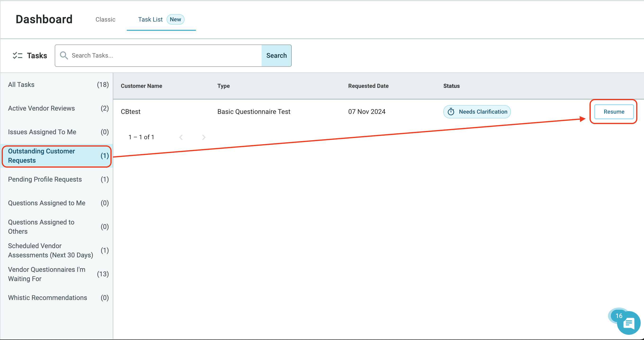Click the magnifying glass search icon
Image resolution: width=644 pixels, height=340 pixels.
tap(64, 55)
